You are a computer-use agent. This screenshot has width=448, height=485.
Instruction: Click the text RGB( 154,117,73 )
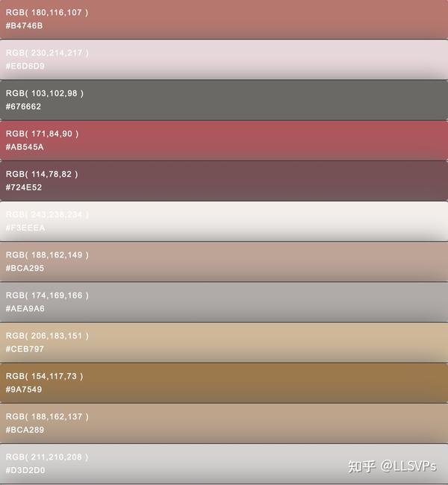click(44, 376)
